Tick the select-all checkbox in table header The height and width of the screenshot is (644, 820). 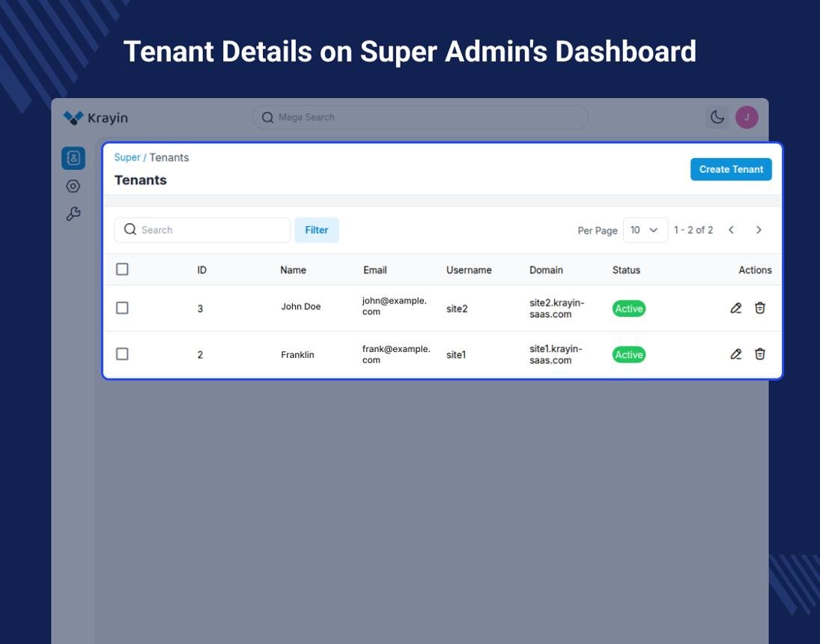[122, 269]
